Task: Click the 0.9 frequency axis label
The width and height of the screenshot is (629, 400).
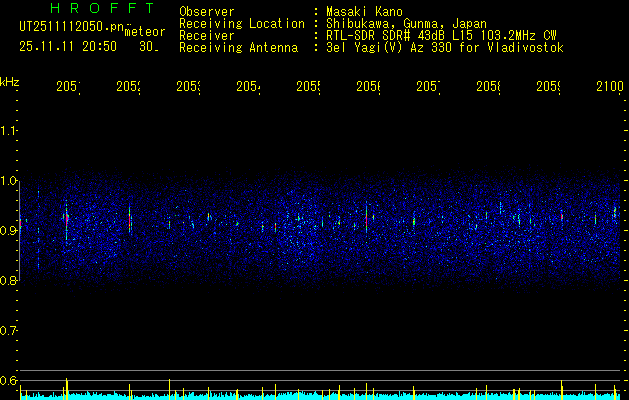Action: (8, 230)
